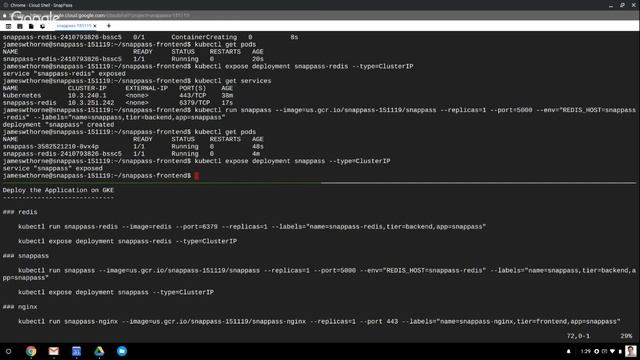This screenshot has height=360, width=640.
Task: Open the Chrome OS launcher circle
Action: (x=8, y=351)
